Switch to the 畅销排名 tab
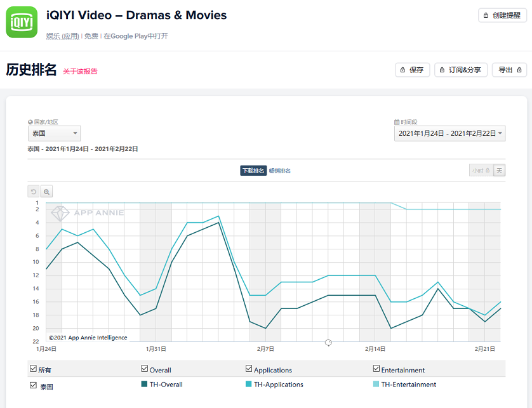The height and width of the screenshot is (408, 532). 279,171
